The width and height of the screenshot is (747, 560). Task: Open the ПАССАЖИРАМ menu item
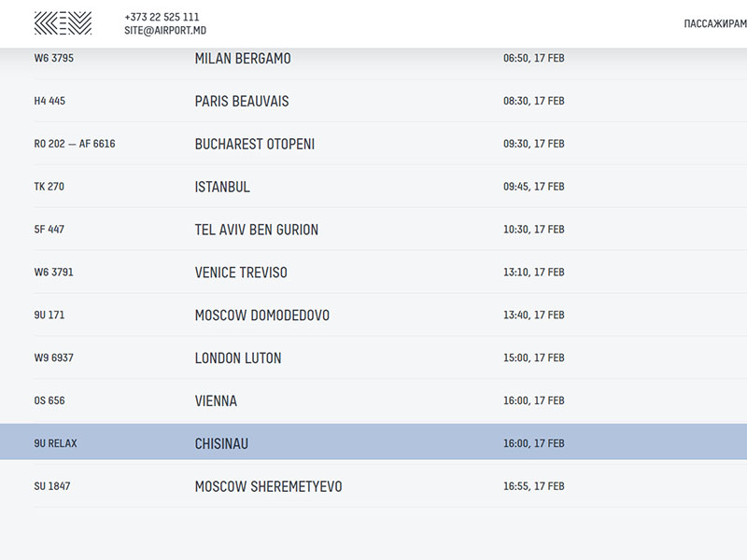point(714,24)
